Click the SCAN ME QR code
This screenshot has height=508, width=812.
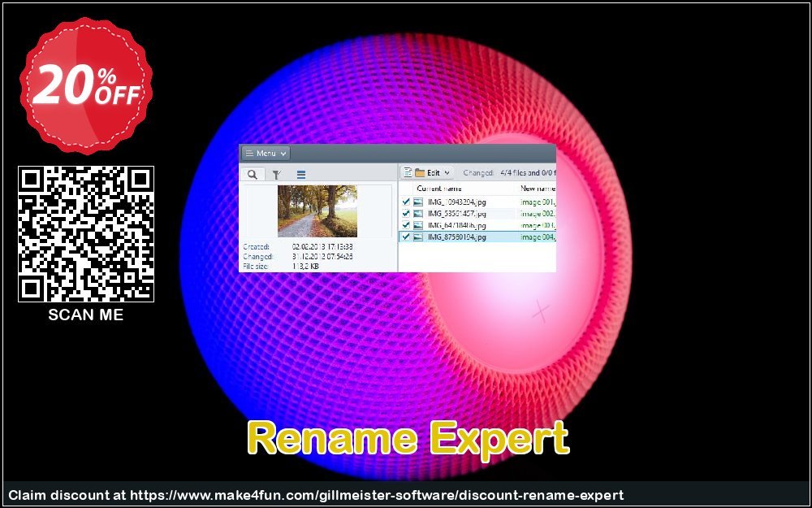(86, 234)
